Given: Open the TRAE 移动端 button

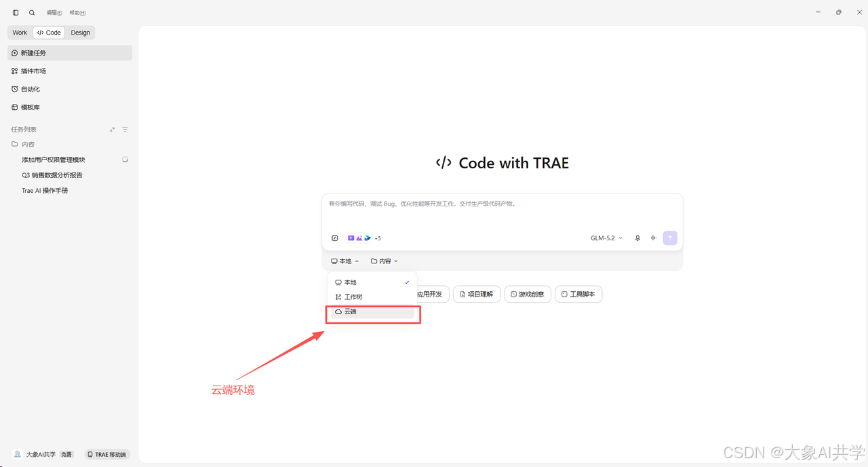Looking at the screenshot, I should (x=107, y=455).
